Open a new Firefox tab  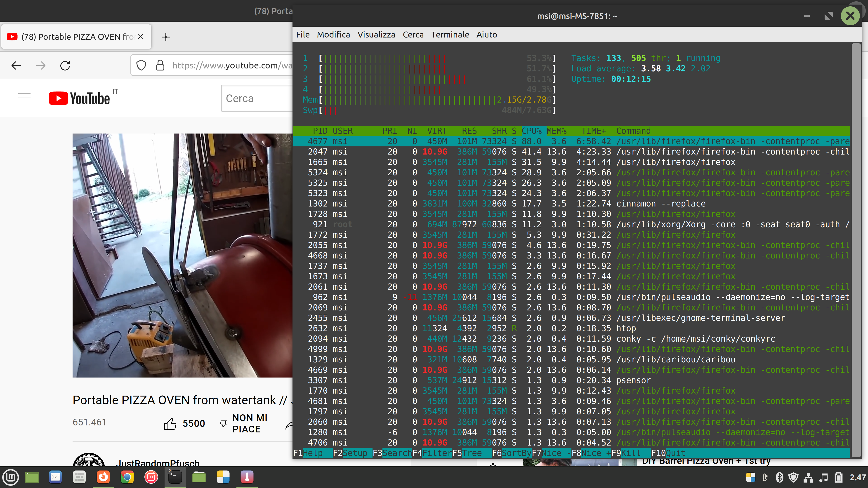point(166,37)
